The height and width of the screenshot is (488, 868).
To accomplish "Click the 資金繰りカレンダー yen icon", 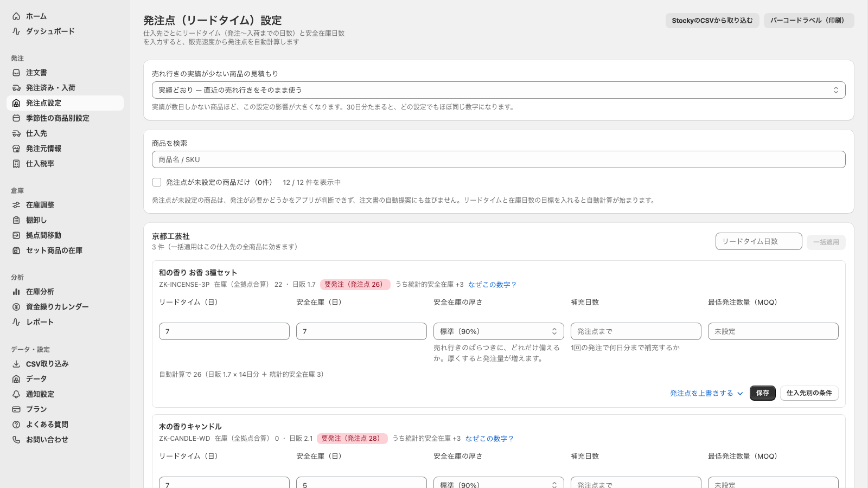I will coord(16,307).
